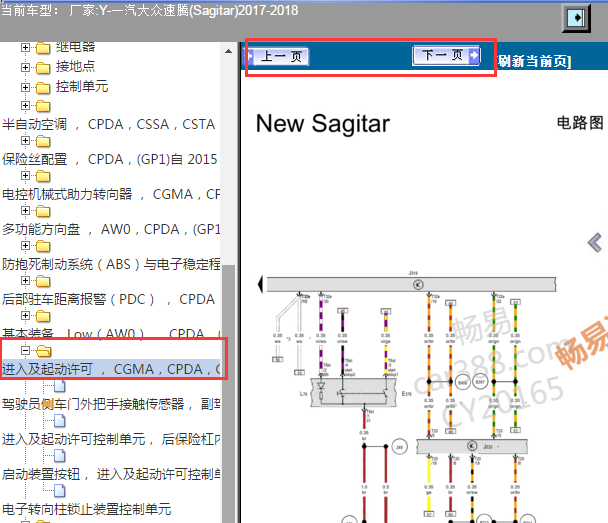608x523 pixels.
Task: Open 保险丝配置, CPDA, (GP1) entry
Action: coord(110,159)
